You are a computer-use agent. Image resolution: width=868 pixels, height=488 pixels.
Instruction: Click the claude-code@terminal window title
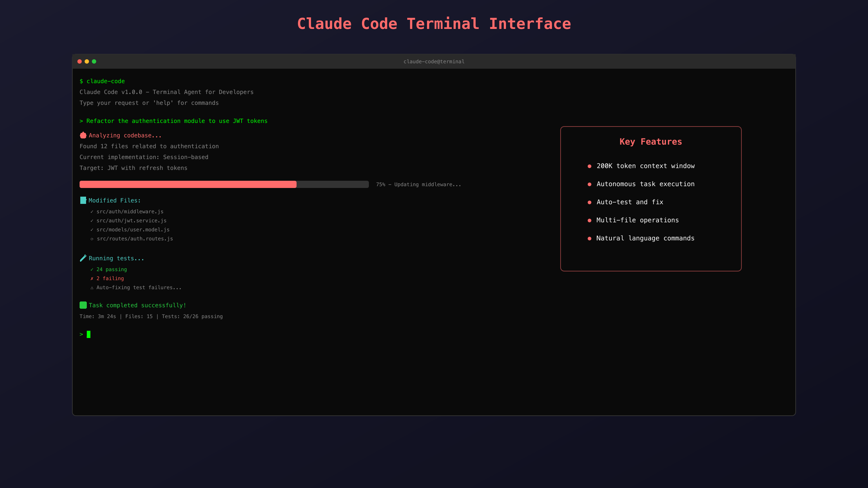434,61
